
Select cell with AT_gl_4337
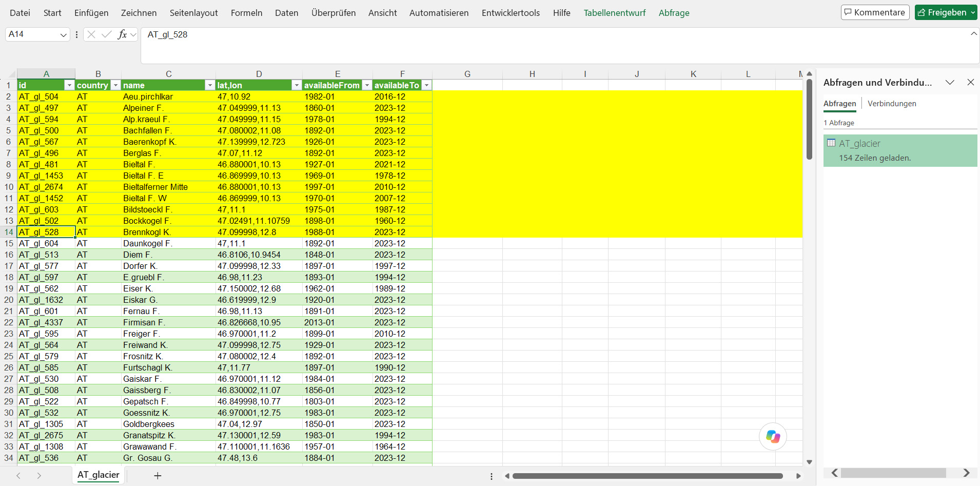(x=46, y=322)
